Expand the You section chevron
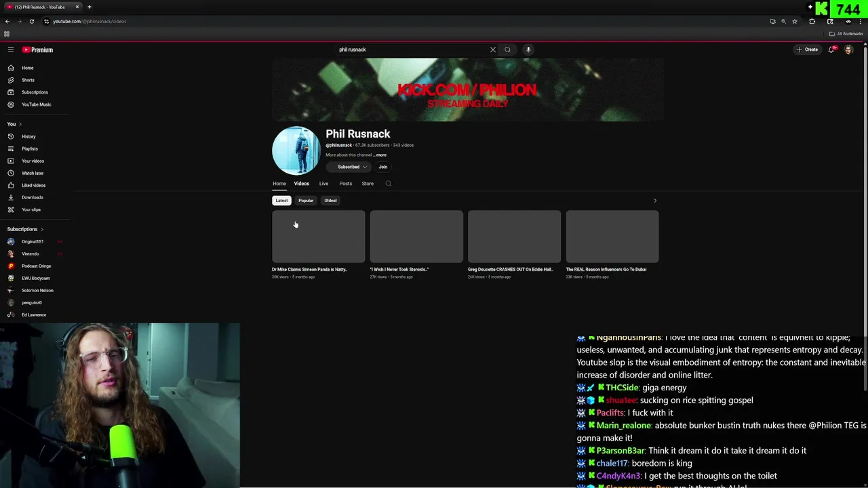 pyautogui.click(x=20, y=124)
